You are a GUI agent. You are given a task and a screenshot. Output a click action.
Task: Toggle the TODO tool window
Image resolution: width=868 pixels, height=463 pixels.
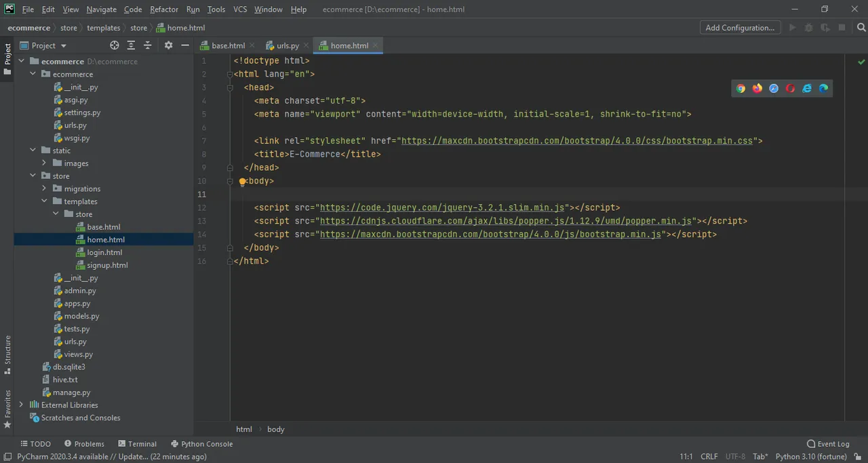[x=35, y=444]
